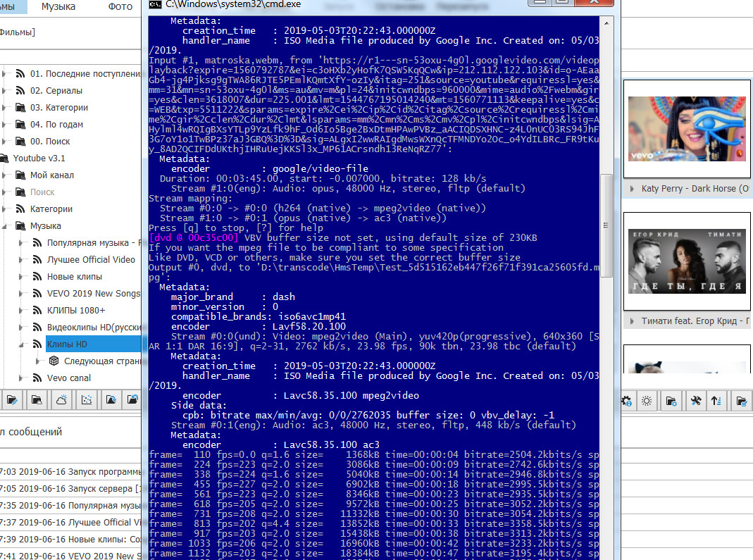
Task: Switch to the Фото tab
Action: coord(120,7)
